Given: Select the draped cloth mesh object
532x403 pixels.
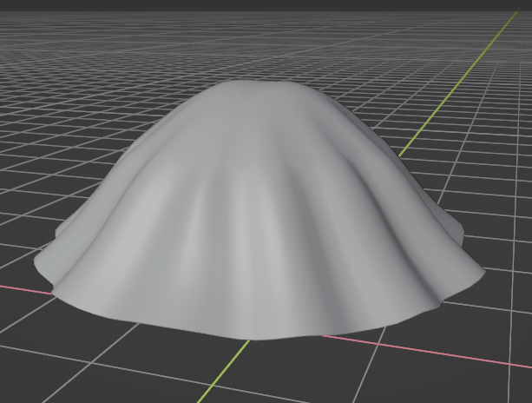Looking at the screenshot, I should [259, 210].
